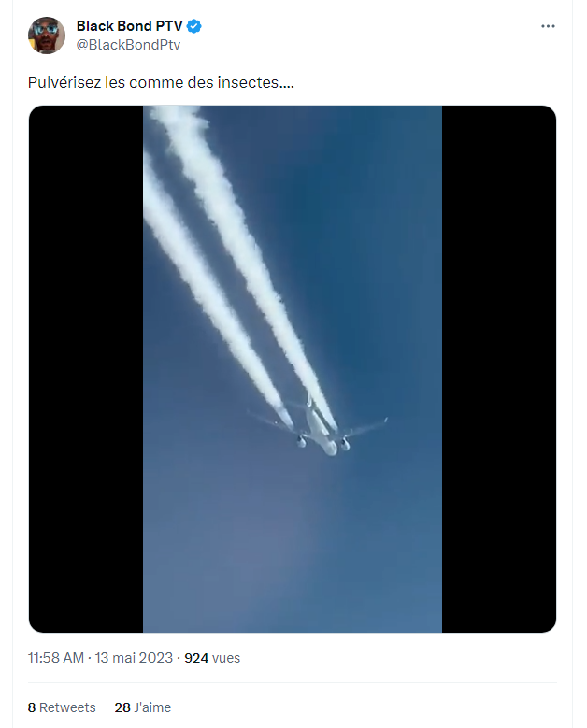Click the Black Bond PTV profile avatar
Image resolution: width=587 pixels, height=728 pixels.
pos(47,36)
